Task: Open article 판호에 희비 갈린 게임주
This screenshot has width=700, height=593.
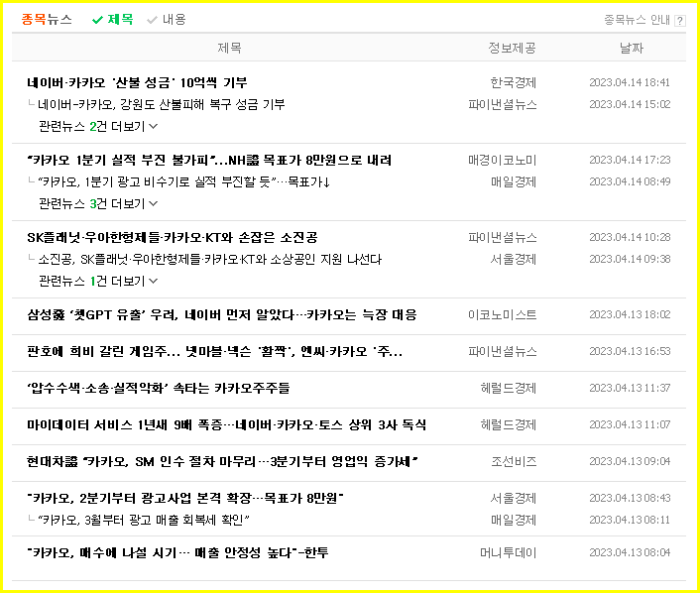Action: point(215,351)
